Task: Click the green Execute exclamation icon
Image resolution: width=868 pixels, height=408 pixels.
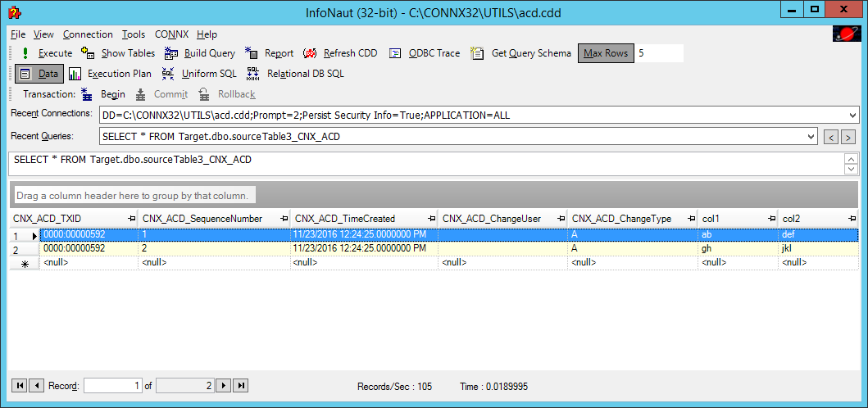Action: (25, 53)
